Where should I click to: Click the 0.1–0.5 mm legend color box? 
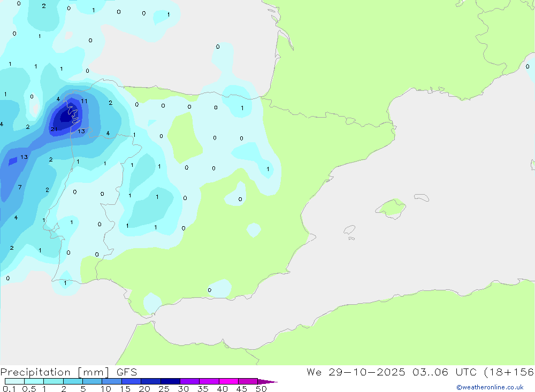coord(14,381)
